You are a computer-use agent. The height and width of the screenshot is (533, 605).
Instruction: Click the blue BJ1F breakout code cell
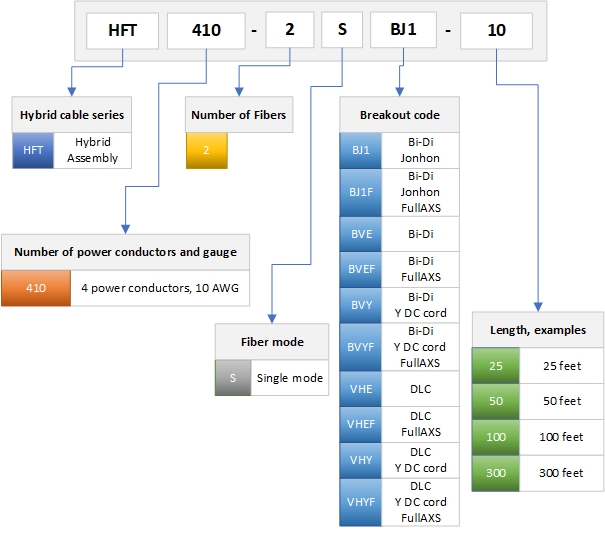358,192
